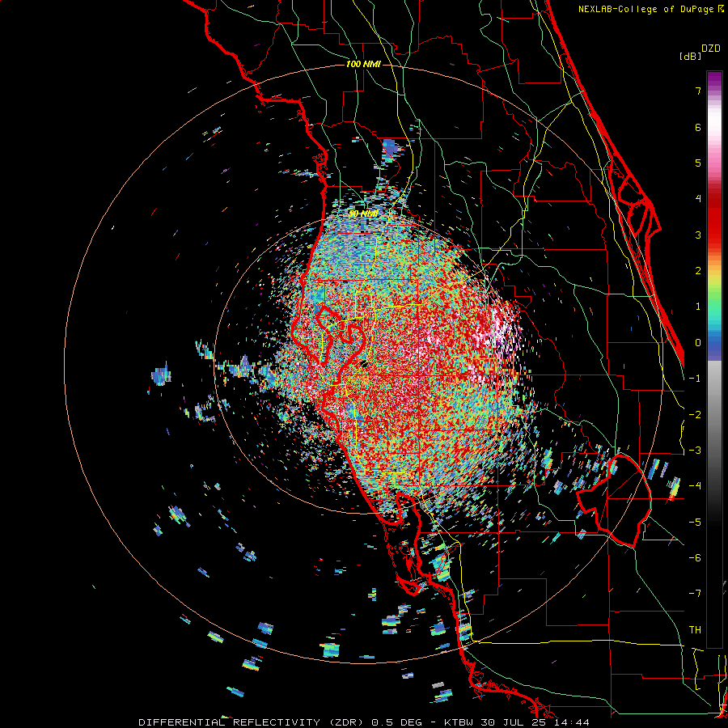
Task: Click the DIFFERENTIAL REFLECTIVITY (ZDR) caption text
Action: pyautogui.click(x=252, y=722)
